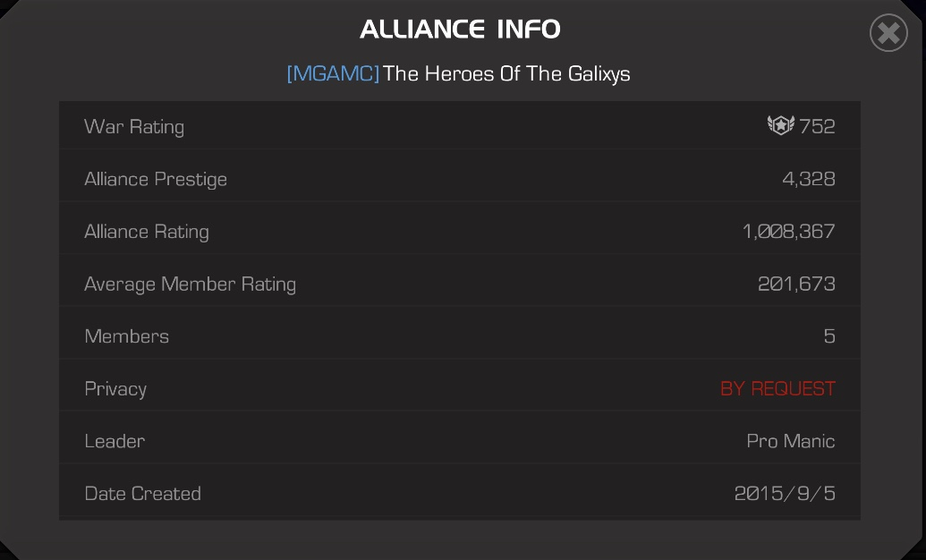The image size is (926, 560).
Task: Select the Leader row label
Action: tap(115, 441)
